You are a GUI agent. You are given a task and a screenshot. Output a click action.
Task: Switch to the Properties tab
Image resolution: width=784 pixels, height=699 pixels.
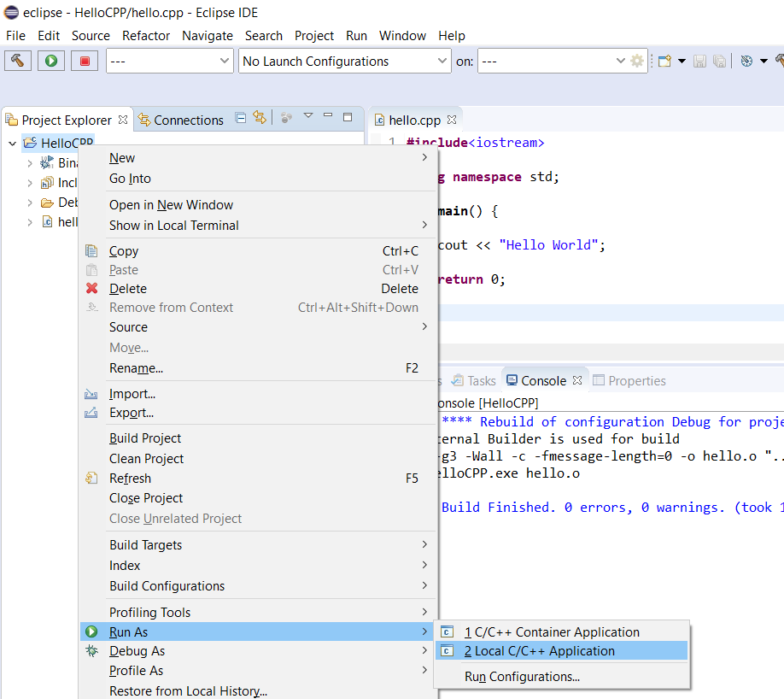click(629, 381)
